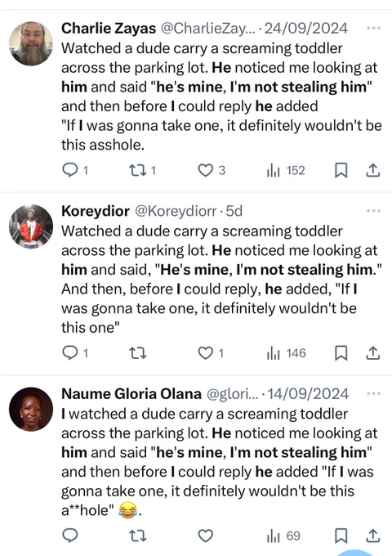Share Naume Gloria Olana's tweet
Image resolution: width=392 pixels, height=556 pixels.
(x=372, y=536)
